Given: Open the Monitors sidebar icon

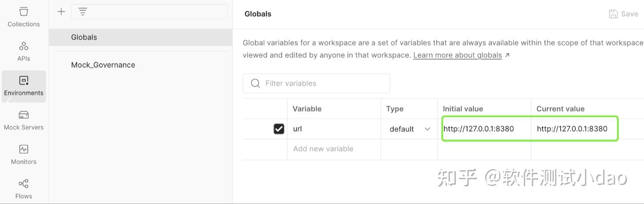Looking at the screenshot, I should coord(24,150).
